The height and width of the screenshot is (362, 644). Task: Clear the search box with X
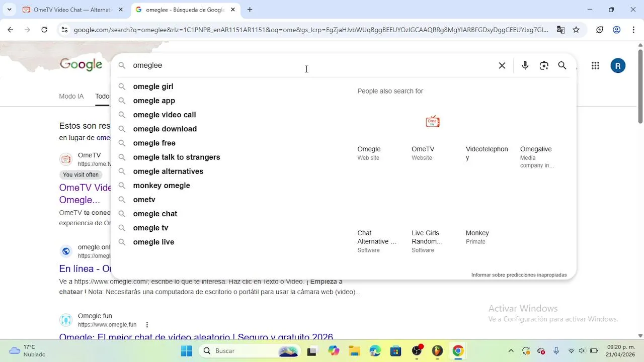(502, 65)
